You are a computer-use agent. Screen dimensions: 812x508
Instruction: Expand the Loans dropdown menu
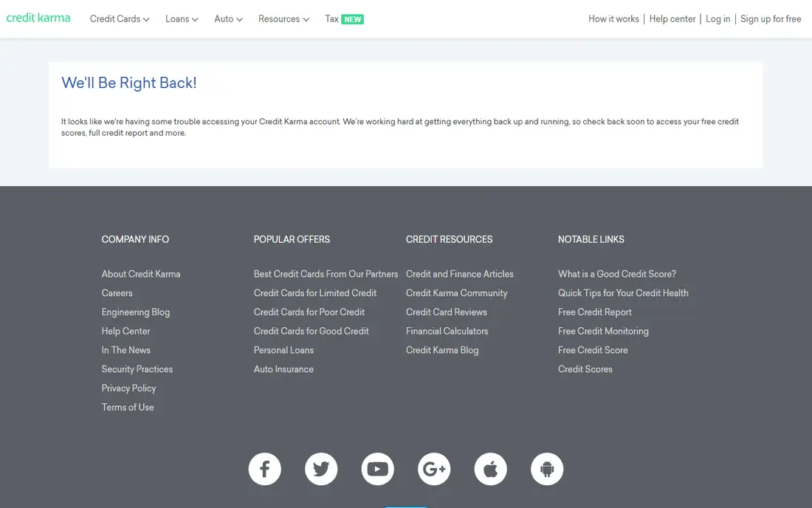pos(182,19)
